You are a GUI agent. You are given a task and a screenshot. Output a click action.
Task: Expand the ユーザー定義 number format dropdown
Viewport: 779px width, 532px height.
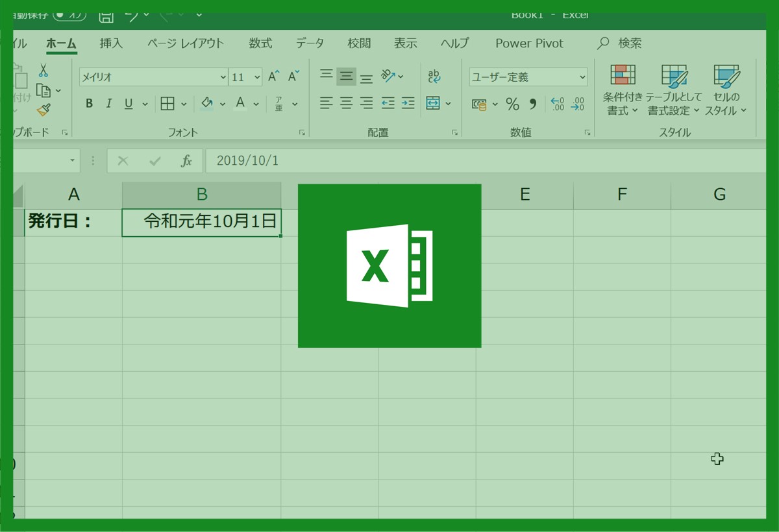(582, 77)
